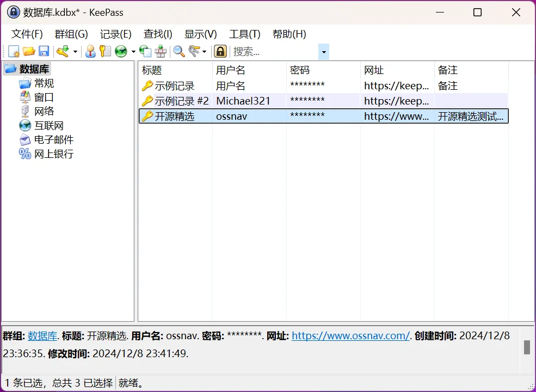Click the Find magnifier icon
The image size is (536, 392).
point(178,52)
